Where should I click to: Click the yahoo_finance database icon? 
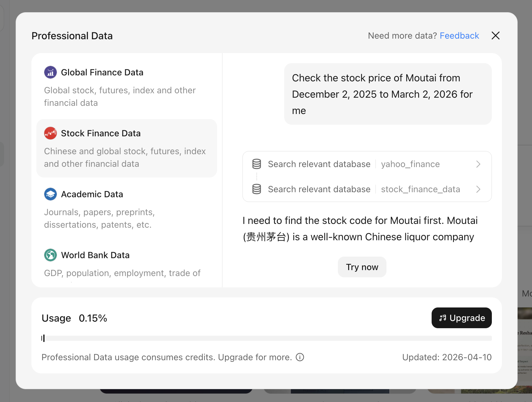coord(257,164)
